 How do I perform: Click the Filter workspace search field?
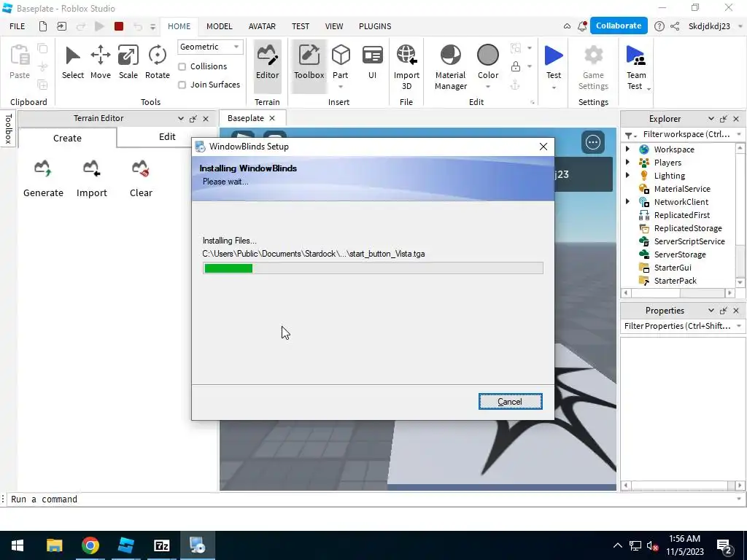pos(686,134)
